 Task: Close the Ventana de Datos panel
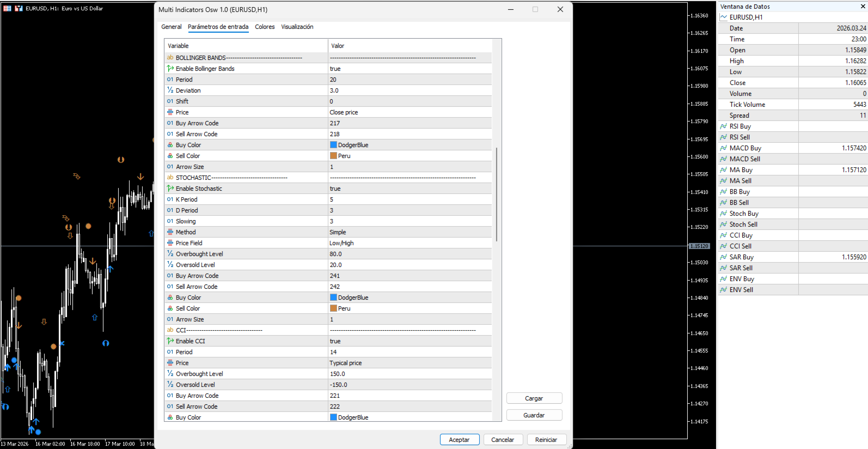point(863,7)
